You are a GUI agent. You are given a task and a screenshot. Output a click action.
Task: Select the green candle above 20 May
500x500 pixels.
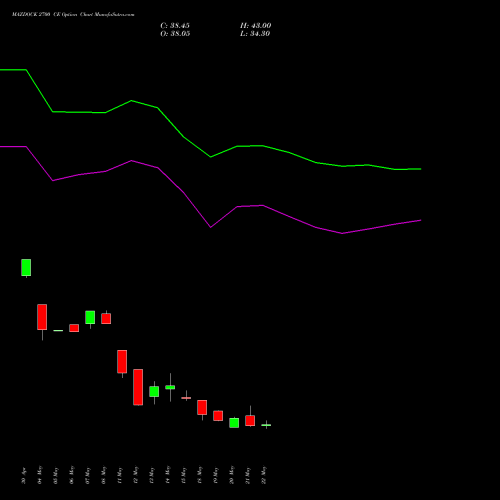(234, 423)
